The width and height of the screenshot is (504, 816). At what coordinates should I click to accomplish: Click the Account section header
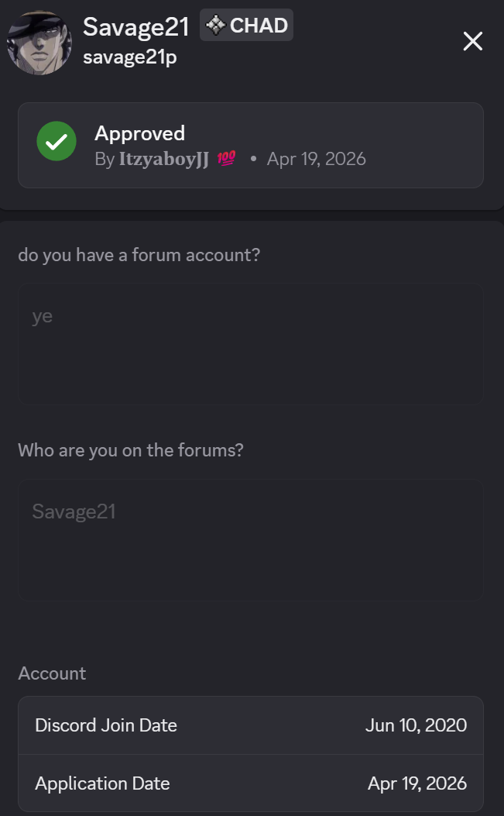[x=52, y=673]
